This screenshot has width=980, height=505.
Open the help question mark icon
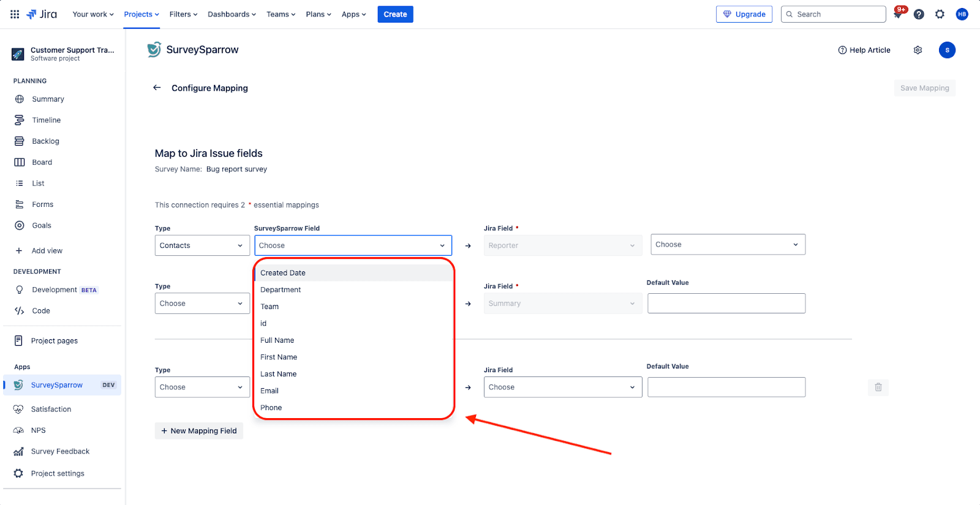(x=919, y=14)
